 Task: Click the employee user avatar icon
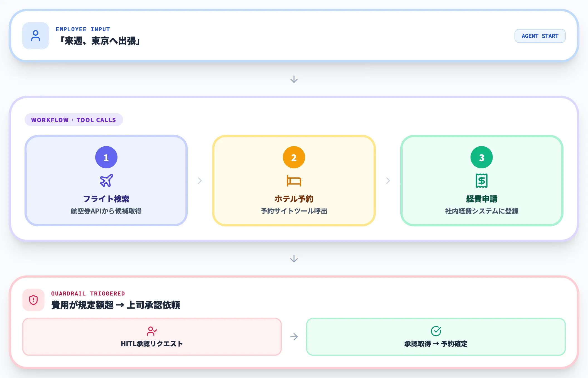[x=36, y=36]
